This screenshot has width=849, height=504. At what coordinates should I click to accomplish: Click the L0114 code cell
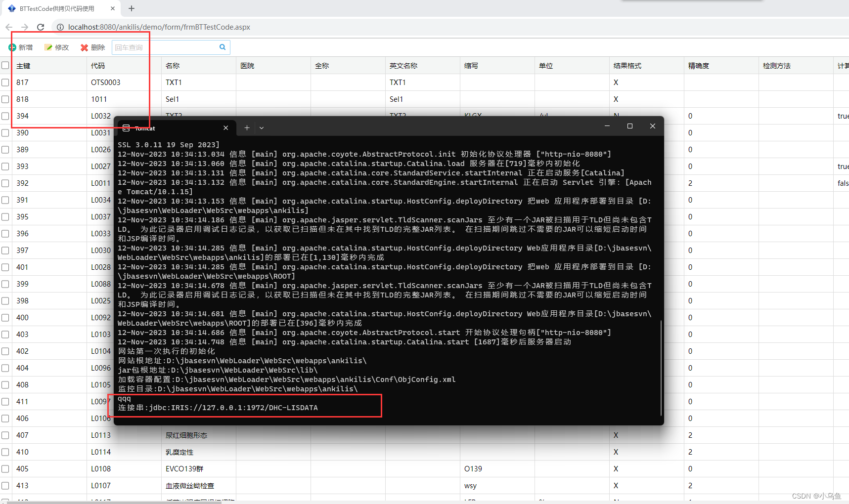pyautogui.click(x=124, y=452)
